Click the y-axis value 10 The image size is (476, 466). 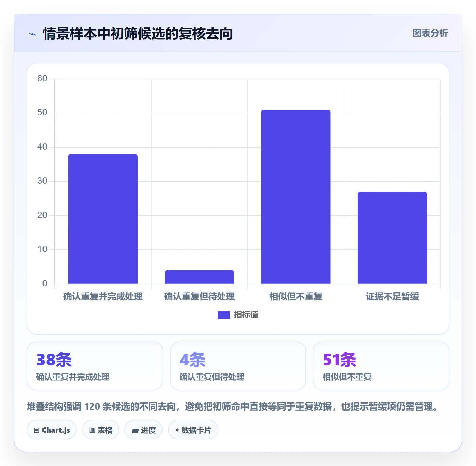pyautogui.click(x=42, y=249)
